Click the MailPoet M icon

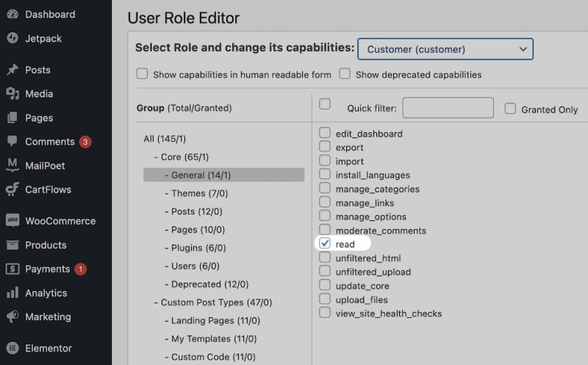point(12,165)
